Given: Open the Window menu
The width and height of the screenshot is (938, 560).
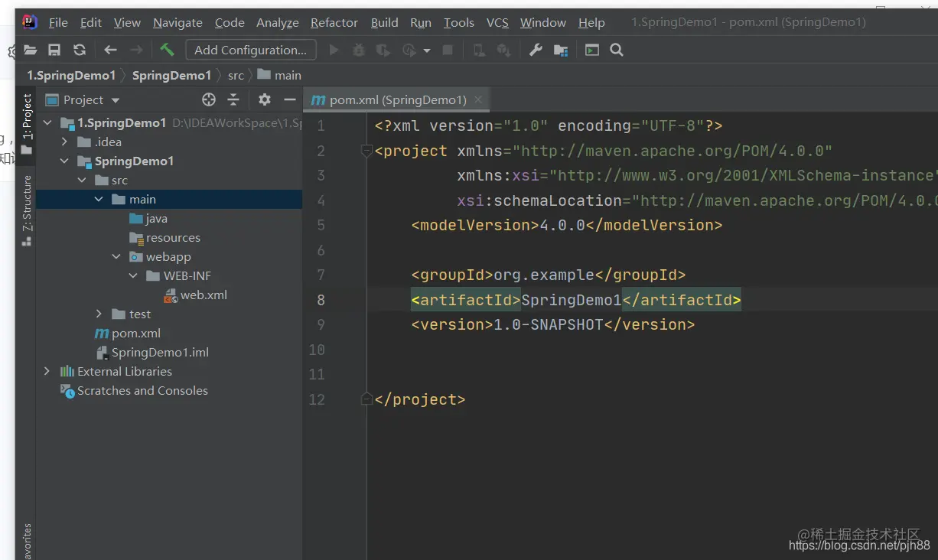Looking at the screenshot, I should pos(543,22).
